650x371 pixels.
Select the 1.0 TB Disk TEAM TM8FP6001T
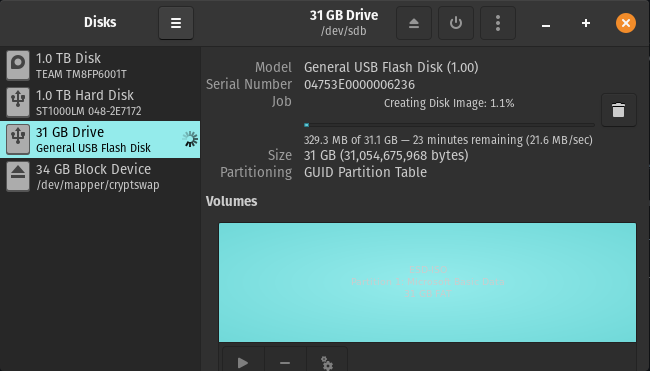(100, 65)
